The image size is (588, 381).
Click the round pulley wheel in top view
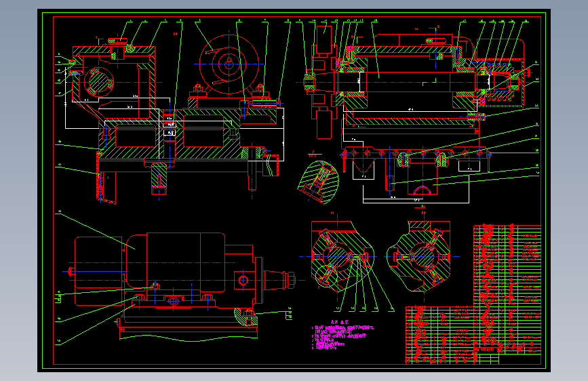pyautogui.click(x=229, y=64)
